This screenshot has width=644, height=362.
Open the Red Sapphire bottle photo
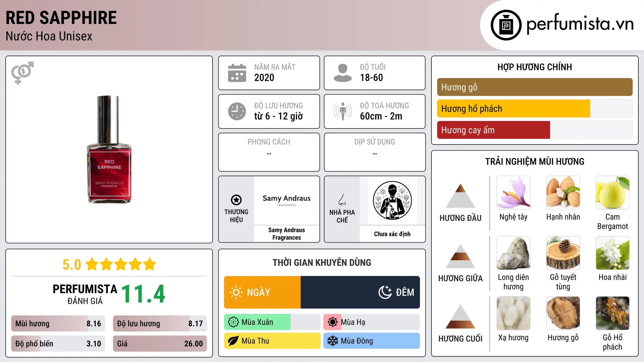pos(109,150)
